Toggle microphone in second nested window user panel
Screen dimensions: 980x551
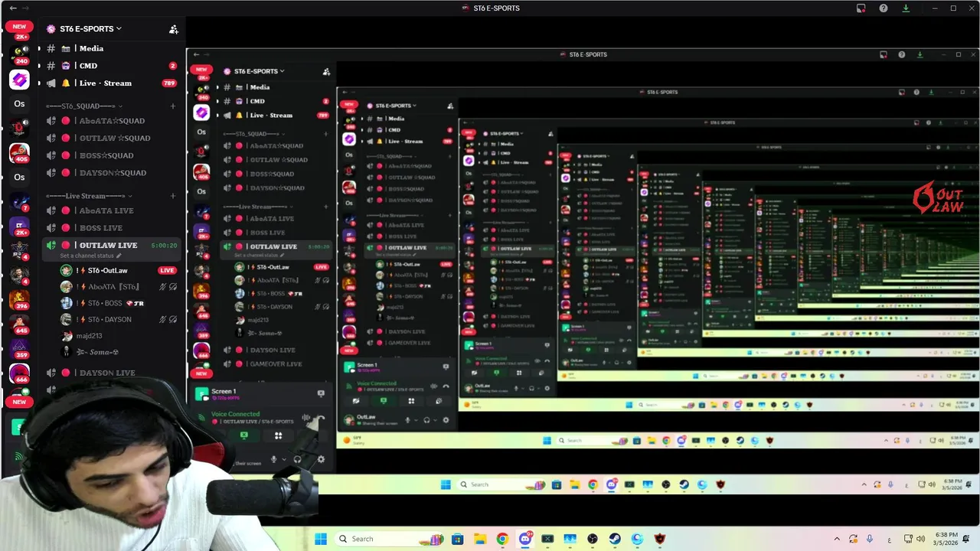tap(407, 420)
